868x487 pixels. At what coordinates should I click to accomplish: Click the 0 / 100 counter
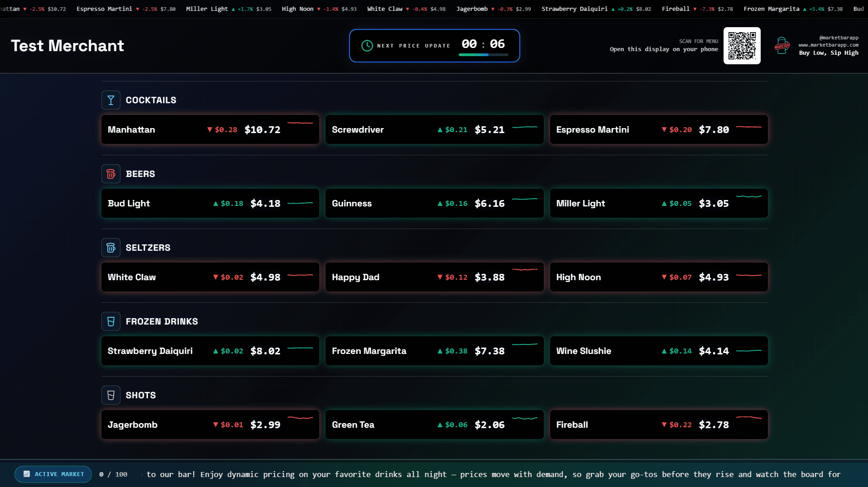tap(113, 474)
